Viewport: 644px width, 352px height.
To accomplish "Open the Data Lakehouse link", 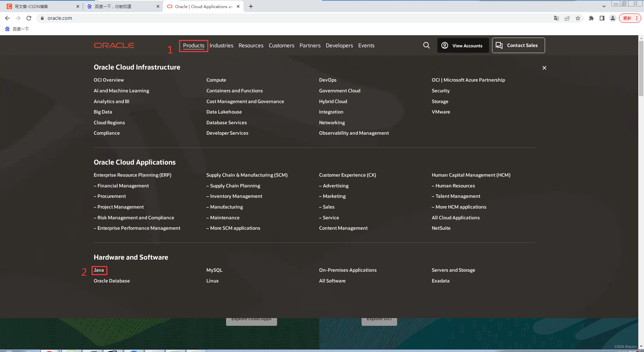I will point(224,112).
